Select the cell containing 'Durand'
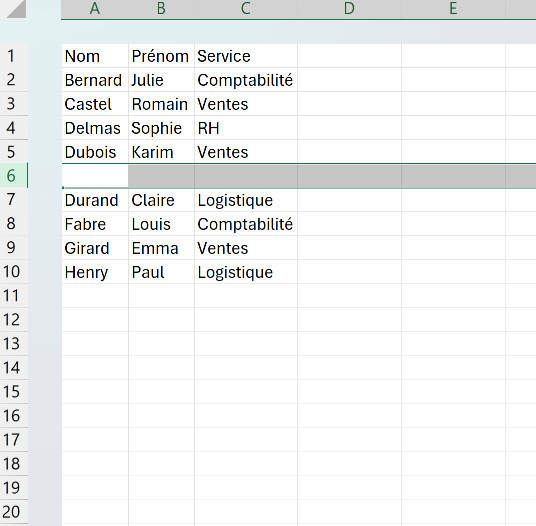536x526 pixels. [x=95, y=200]
